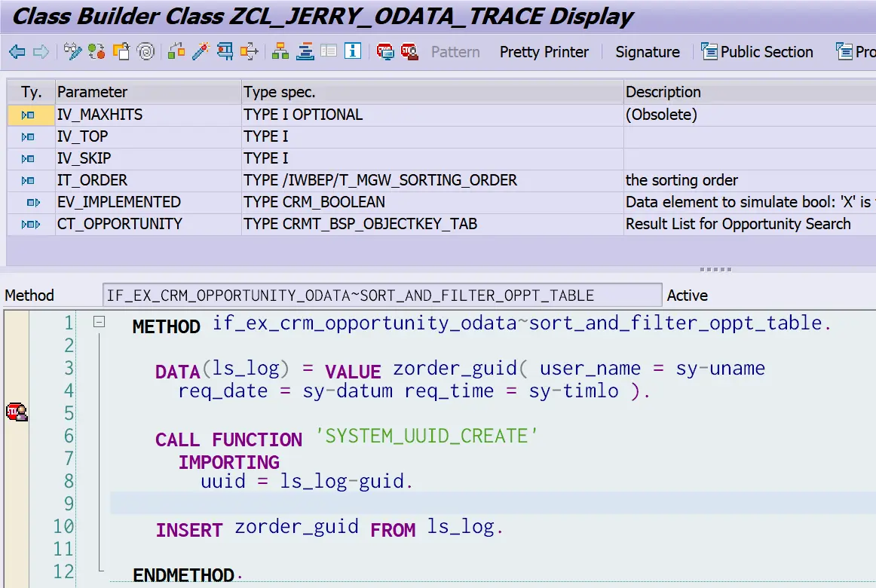Collapse the METHOD block at line 1
The image size is (876, 588).
coord(99,322)
